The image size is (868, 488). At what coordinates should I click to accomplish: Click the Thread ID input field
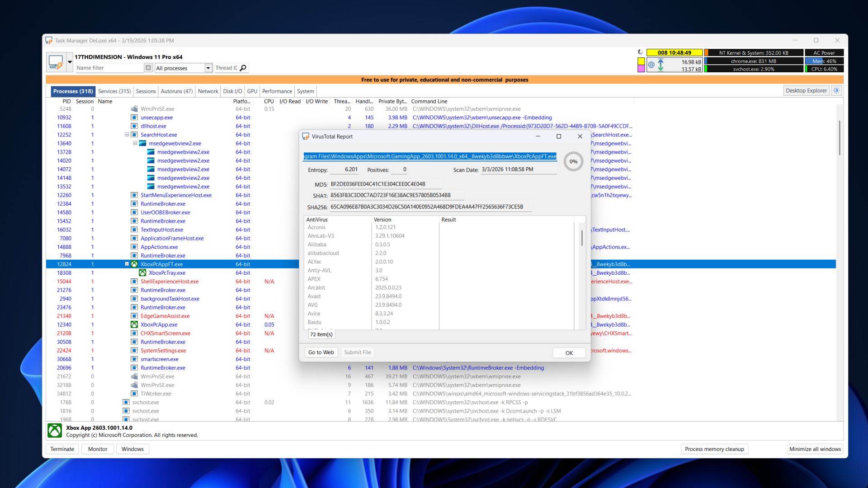[x=226, y=68]
